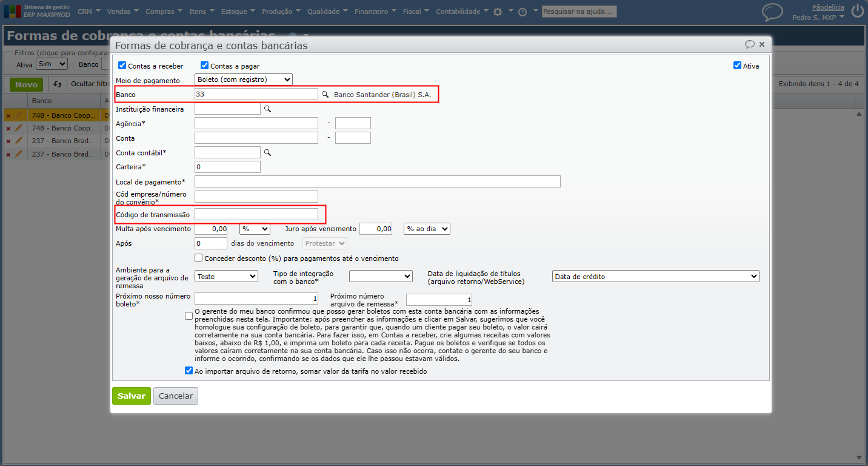
Task: Open the Contabilidade menu
Action: point(462,12)
